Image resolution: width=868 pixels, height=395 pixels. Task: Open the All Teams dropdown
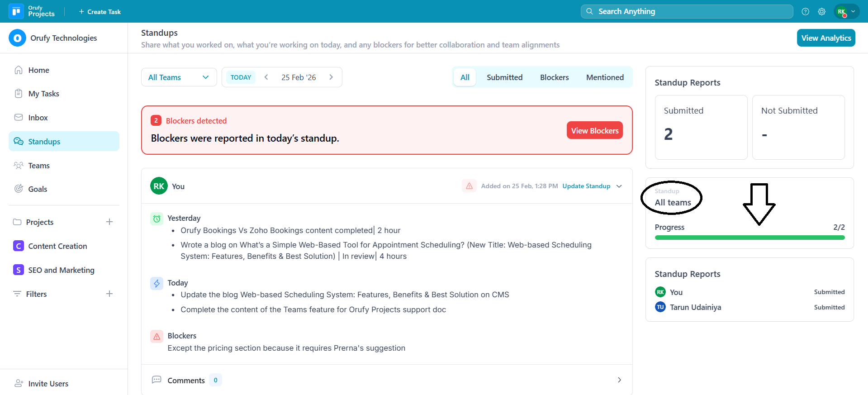179,77
